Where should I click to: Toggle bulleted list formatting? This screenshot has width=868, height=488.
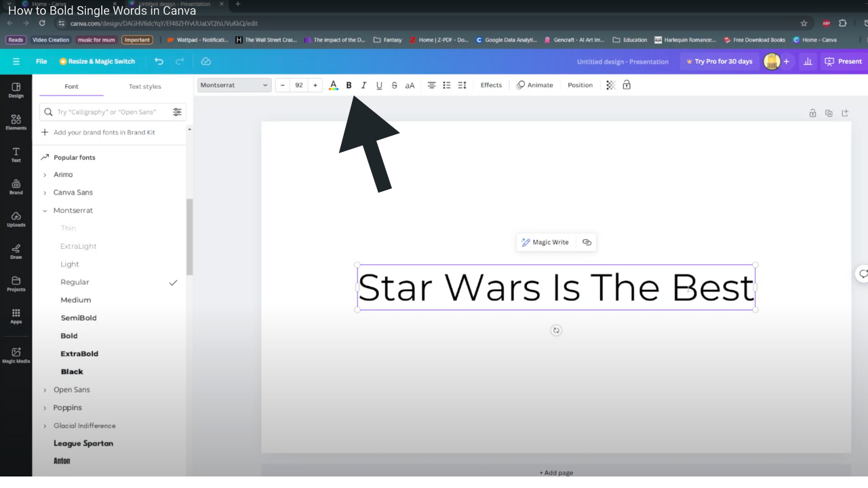click(447, 85)
